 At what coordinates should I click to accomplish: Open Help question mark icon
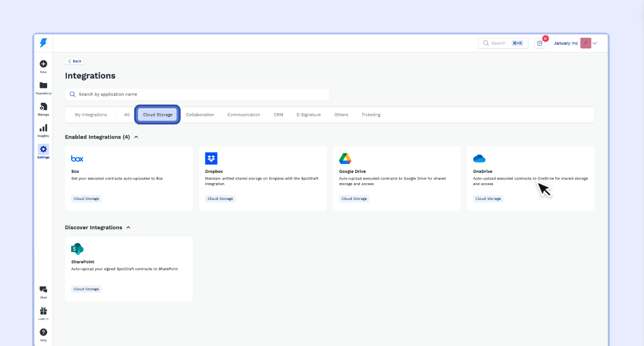click(43, 332)
